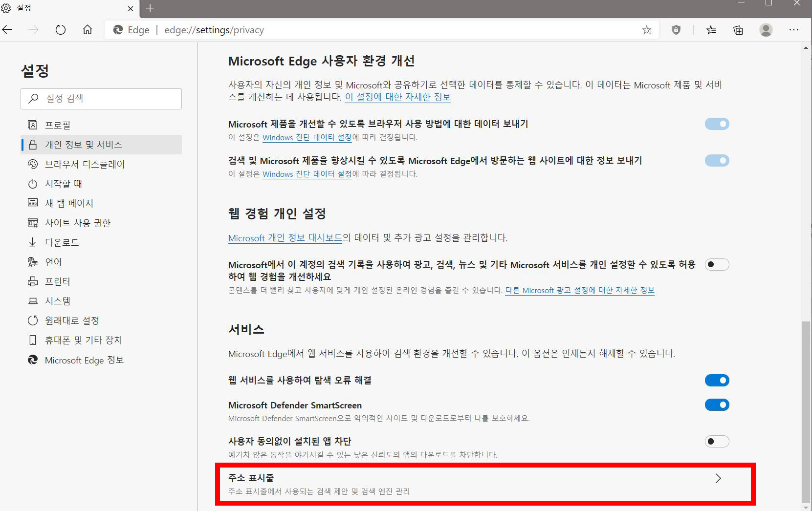Reload the page with refresh icon
Viewport: 812px width, 511px height.
click(x=61, y=30)
